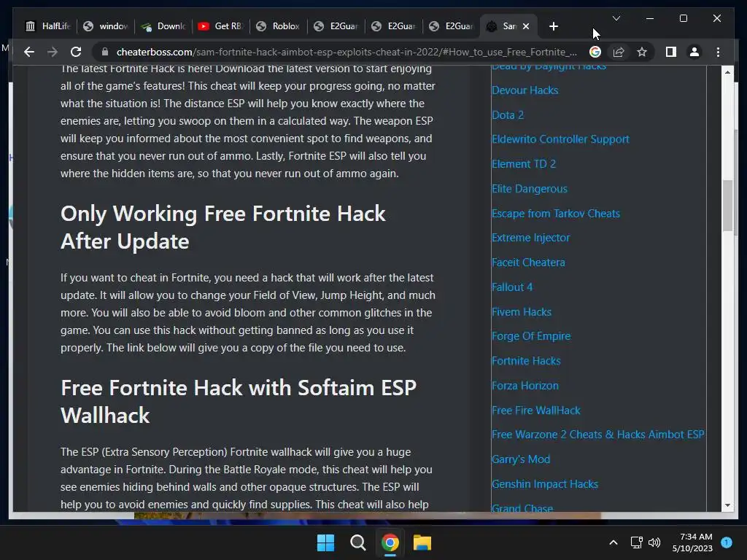Close the active Sam Fortnite tab
The width and height of the screenshot is (747, 560).
click(526, 26)
